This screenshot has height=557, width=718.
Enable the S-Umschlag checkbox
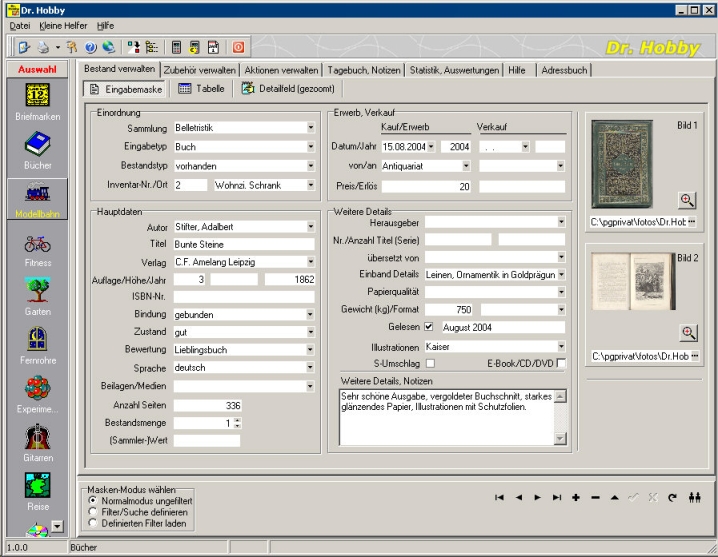tap(429, 362)
